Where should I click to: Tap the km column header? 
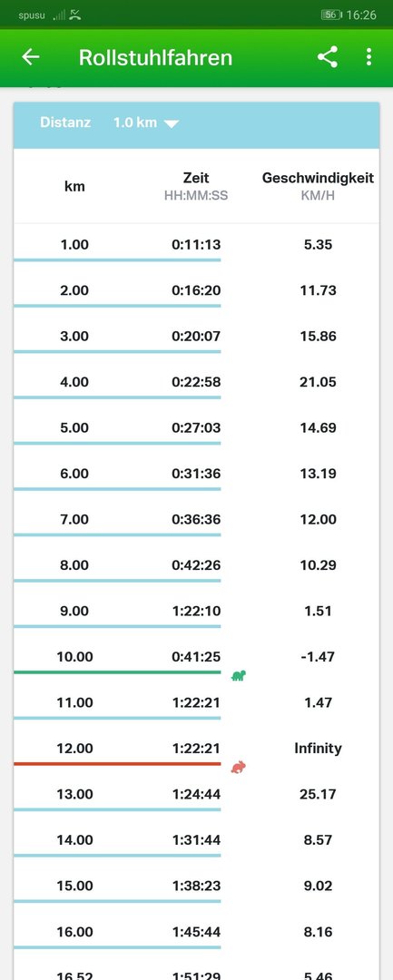point(75,186)
